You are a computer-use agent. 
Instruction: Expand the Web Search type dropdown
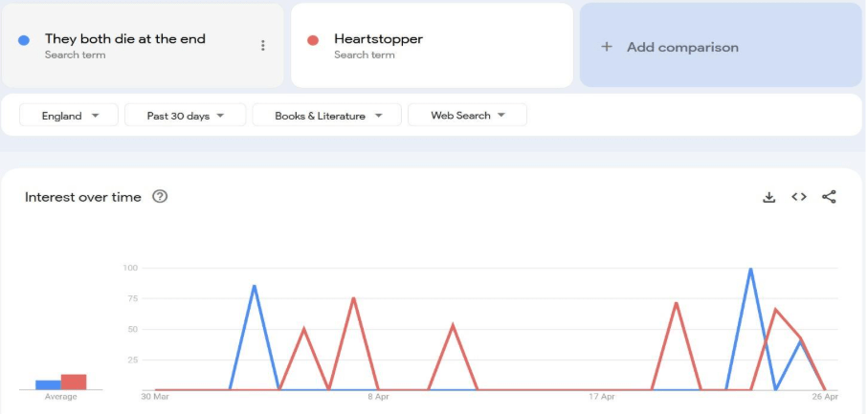[466, 116]
